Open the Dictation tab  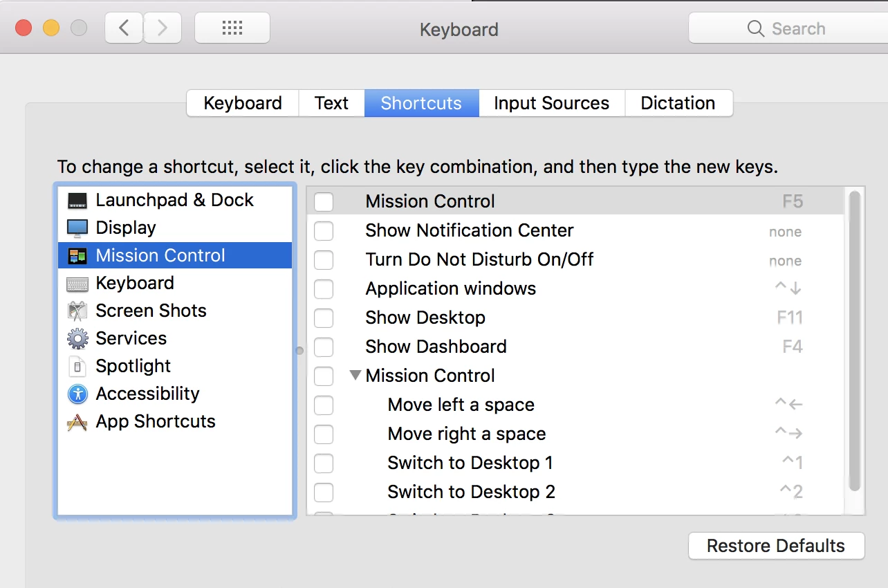[678, 103]
